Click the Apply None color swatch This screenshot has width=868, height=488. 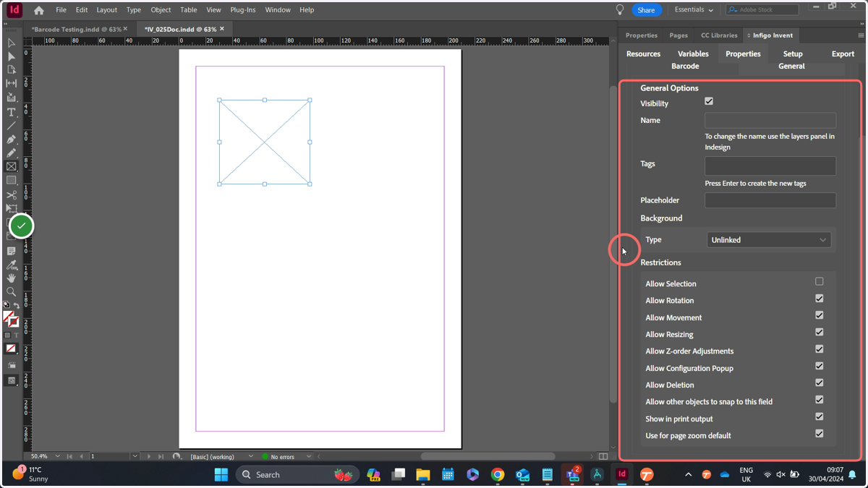(11, 348)
